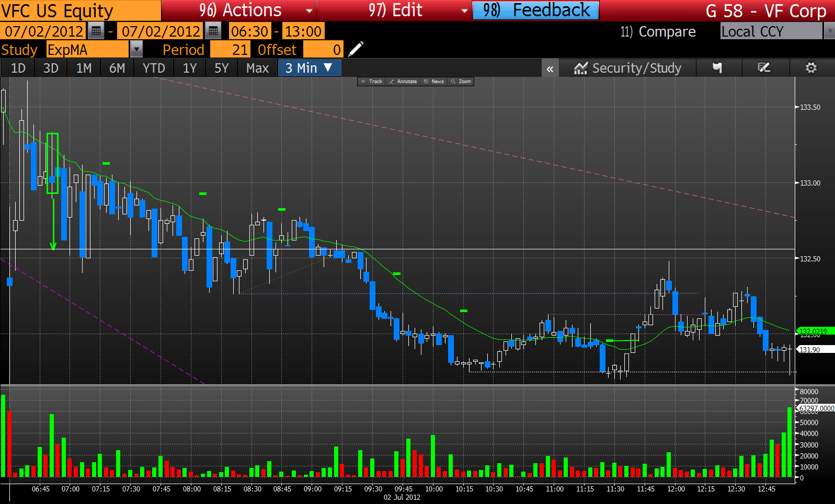Click the 11:00 time axis label
835x504 pixels.
(555, 489)
